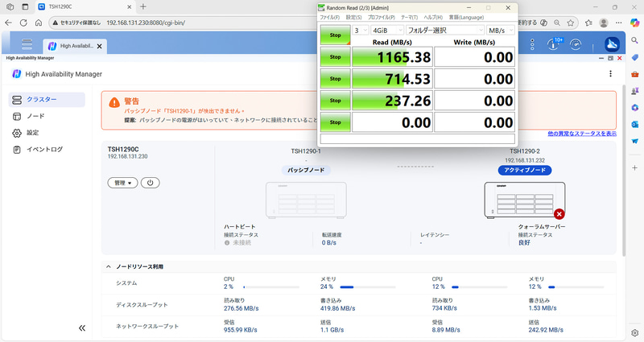Close the TSH1290C browser tab
Image resolution: width=644 pixels, height=342 pixels.
pos(129,6)
